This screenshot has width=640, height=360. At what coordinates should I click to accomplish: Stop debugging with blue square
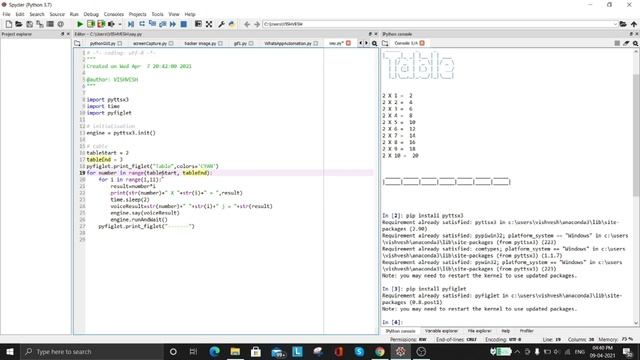point(184,24)
